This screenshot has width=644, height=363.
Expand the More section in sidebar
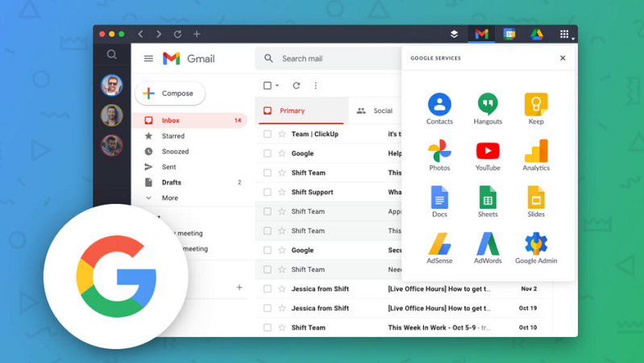coord(169,198)
